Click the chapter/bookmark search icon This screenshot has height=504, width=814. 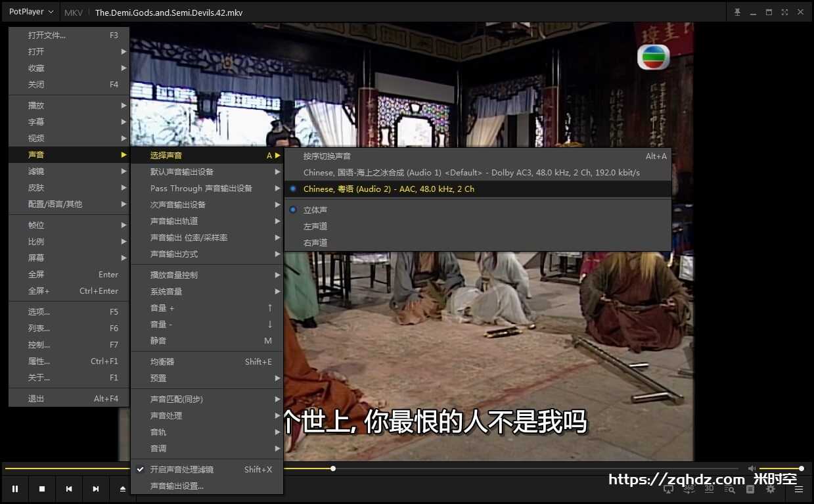pos(729,489)
